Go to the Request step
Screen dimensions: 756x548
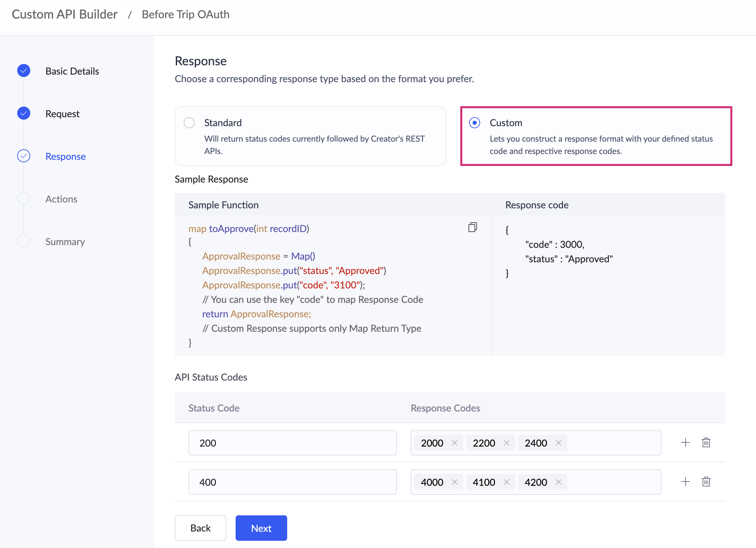click(x=62, y=114)
